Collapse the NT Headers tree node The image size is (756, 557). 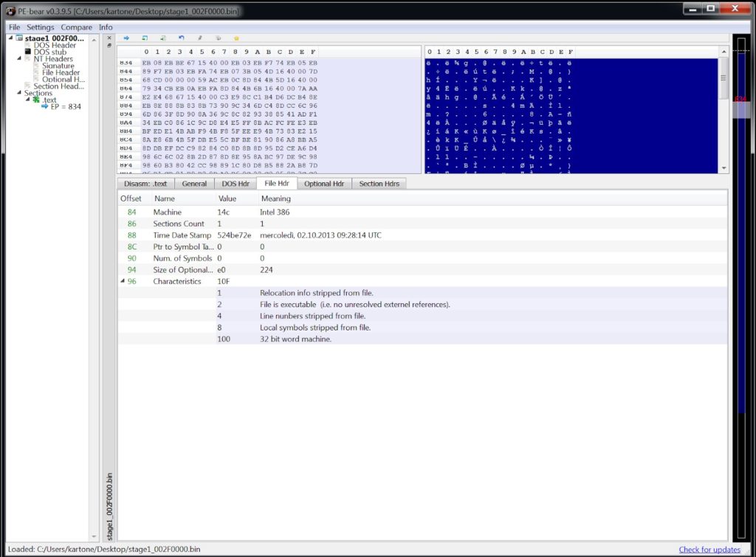tap(19, 58)
